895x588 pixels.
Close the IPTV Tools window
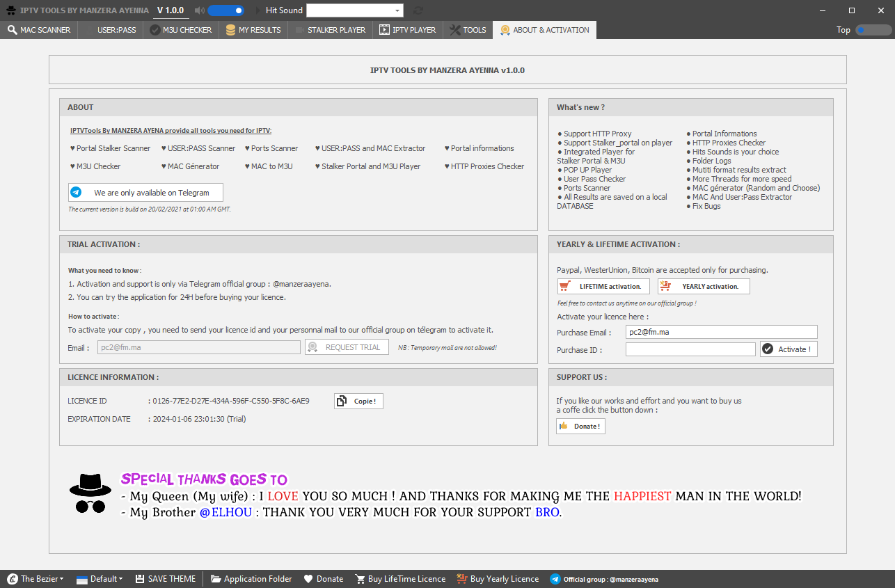(880, 10)
